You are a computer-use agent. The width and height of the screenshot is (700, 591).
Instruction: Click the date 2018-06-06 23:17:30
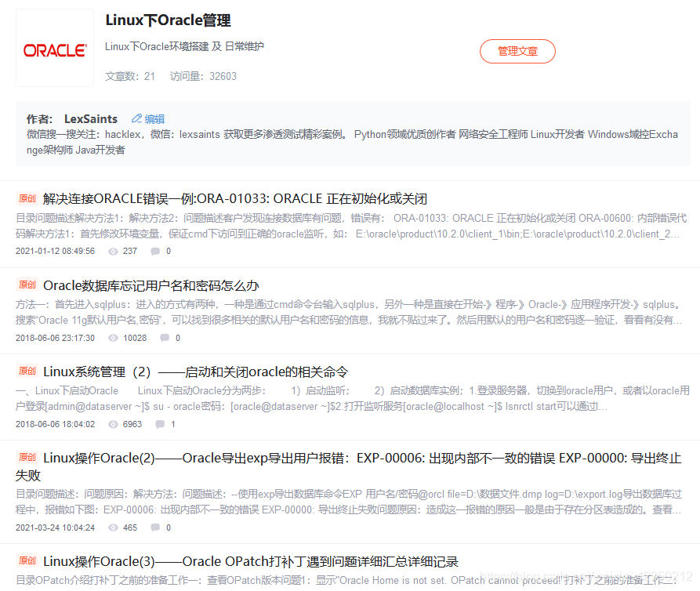56,338
